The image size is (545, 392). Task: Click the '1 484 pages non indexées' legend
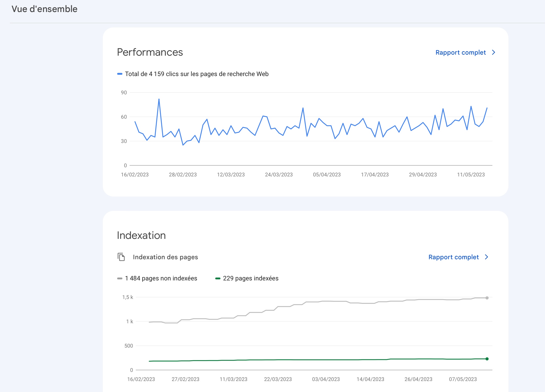tap(161, 278)
